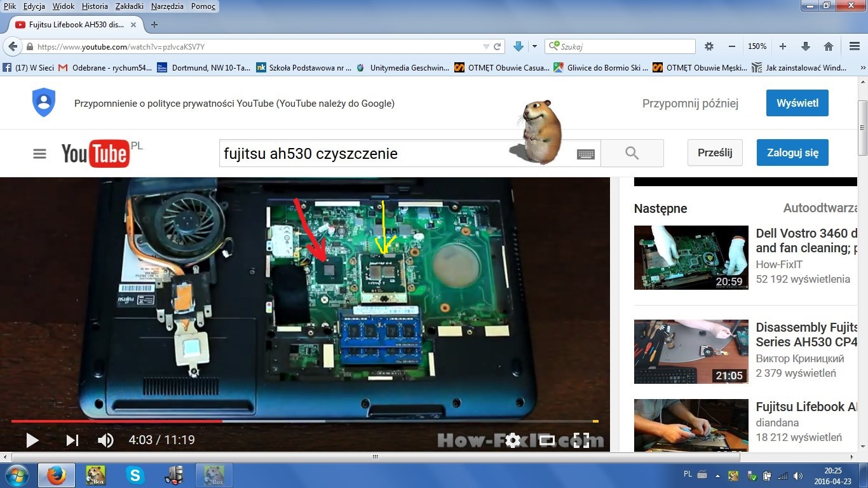Click the Wyświetl button

[797, 103]
